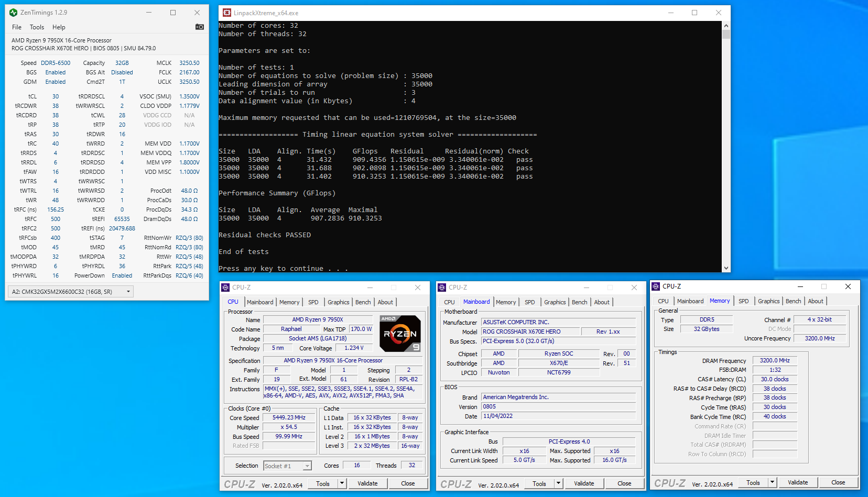Click Validate button in Memory CPU-Z window
868x497 pixels.
click(x=798, y=482)
